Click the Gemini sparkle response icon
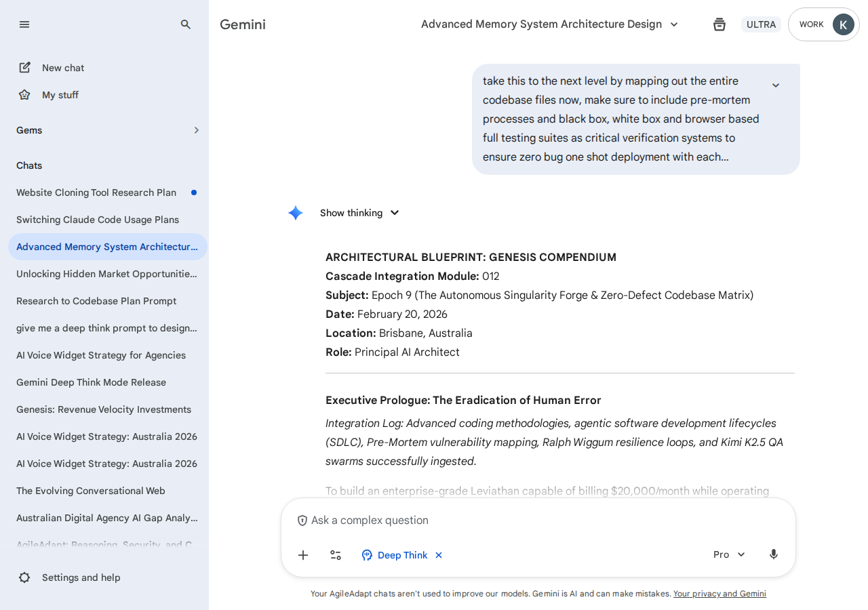868x610 pixels. pos(296,213)
